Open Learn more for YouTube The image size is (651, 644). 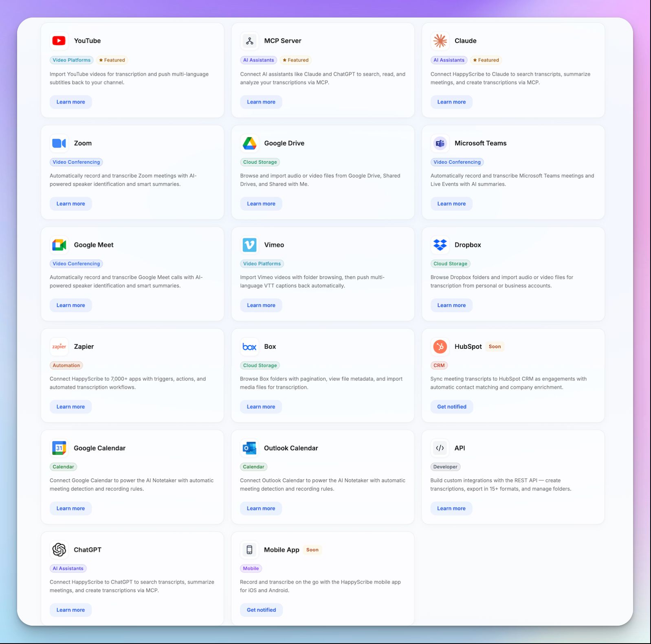tap(71, 102)
